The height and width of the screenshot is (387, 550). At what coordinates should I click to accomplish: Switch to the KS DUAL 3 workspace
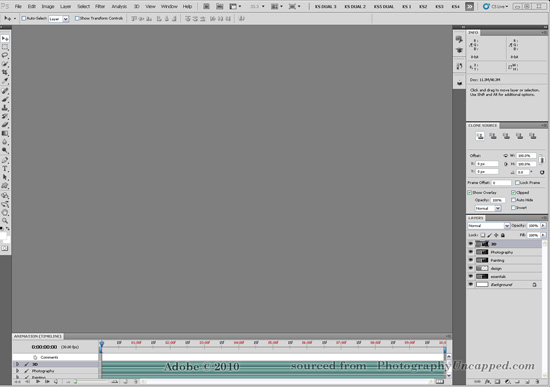point(326,7)
